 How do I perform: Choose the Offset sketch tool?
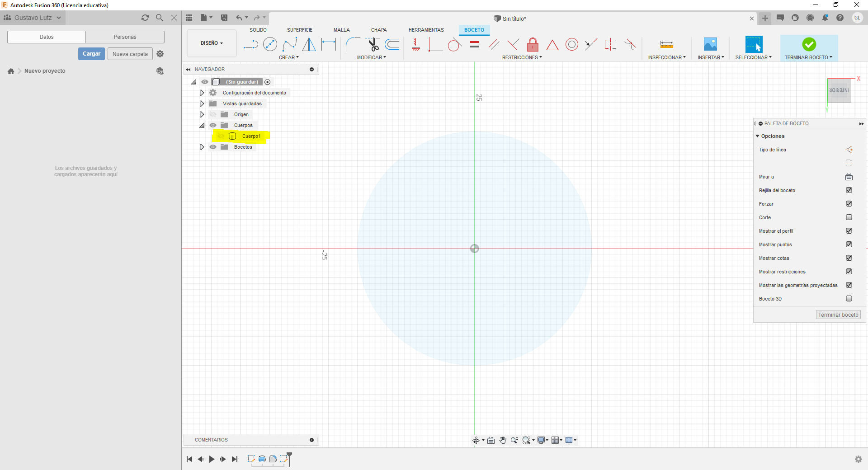click(x=392, y=44)
